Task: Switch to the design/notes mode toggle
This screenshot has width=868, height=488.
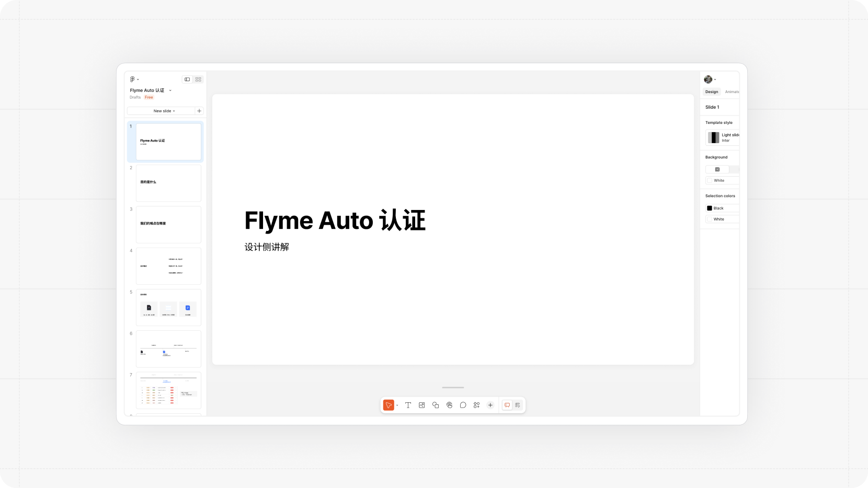Action: 518,405
